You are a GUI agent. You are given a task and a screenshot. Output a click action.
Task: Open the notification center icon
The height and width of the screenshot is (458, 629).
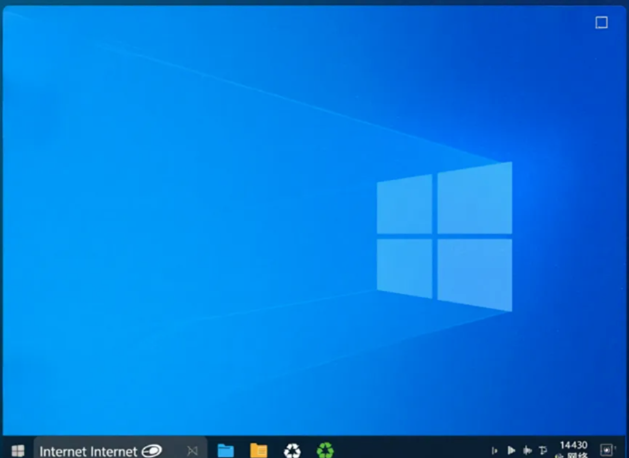click(606, 450)
